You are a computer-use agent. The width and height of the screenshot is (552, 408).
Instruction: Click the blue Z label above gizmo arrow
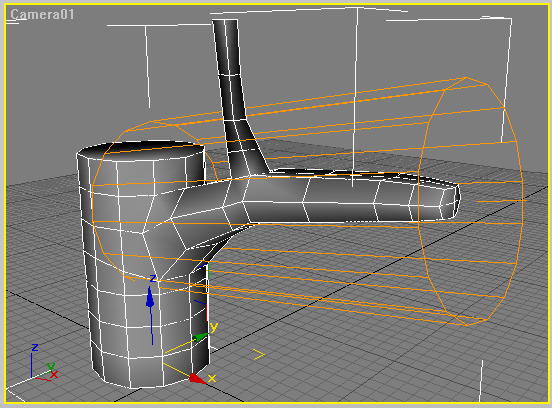pyautogui.click(x=152, y=278)
